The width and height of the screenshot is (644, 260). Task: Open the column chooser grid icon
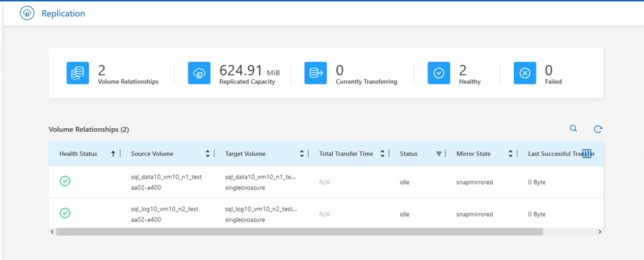point(587,154)
